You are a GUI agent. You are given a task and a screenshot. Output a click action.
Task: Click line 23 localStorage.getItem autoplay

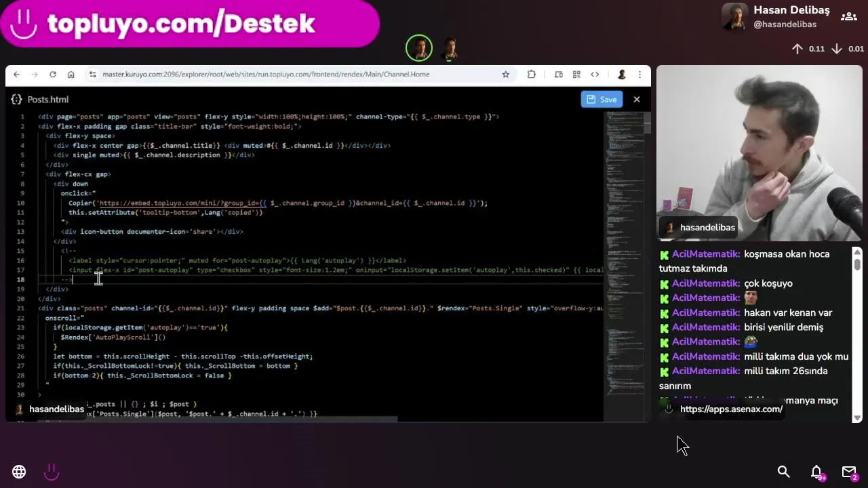coord(140,328)
